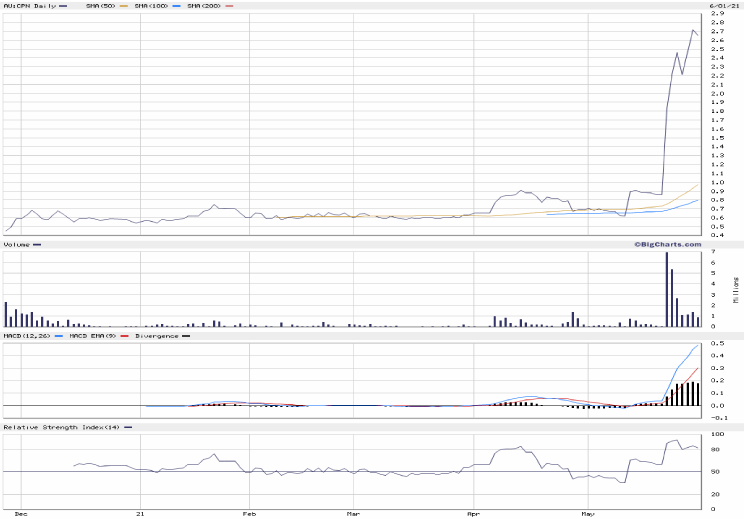Click the Relative Strength Index(14) label
Image resolution: width=744 pixels, height=519 pixels.
point(62,427)
